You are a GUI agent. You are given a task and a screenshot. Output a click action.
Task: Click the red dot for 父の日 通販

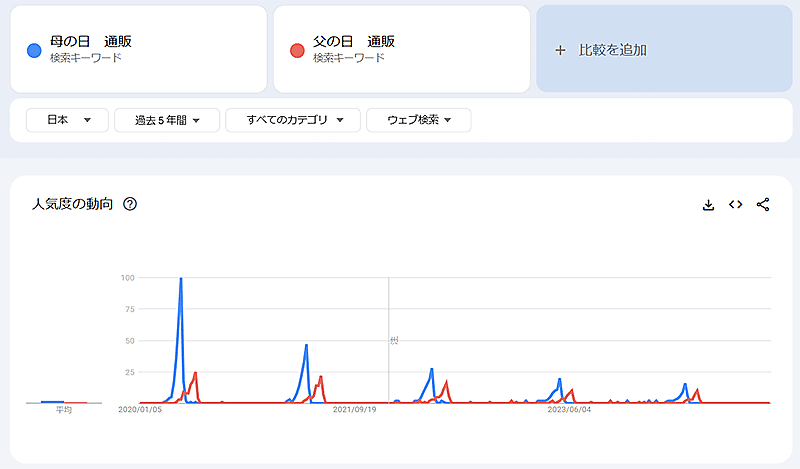tap(296, 50)
